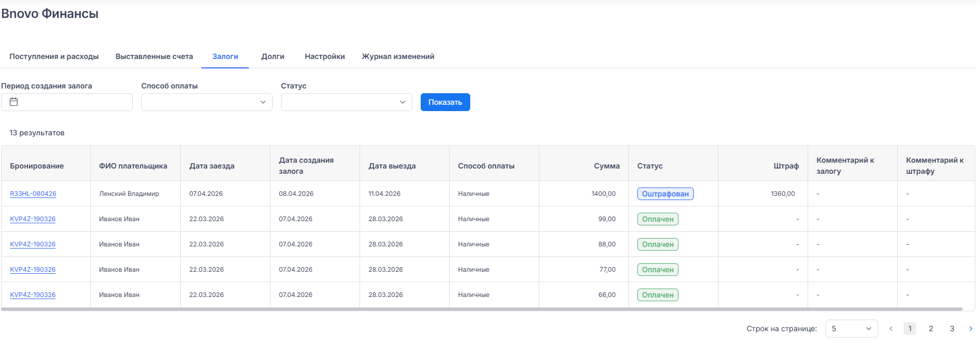Go to next page arrow
Viewport: 980px width, 347px height.
[971, 329]
